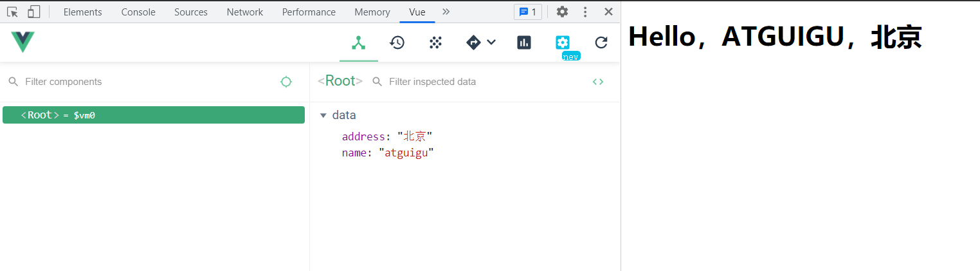The height and width of the screenshot is (271, 980).
Task: Collapse the data section triangle
Action: [323, 115]
